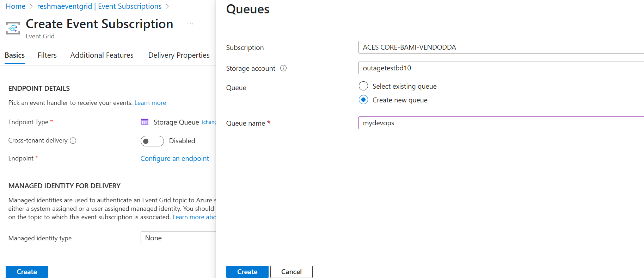
Task: Click the ENDPOINT DETAILS heading
Action: coord(39,88)
